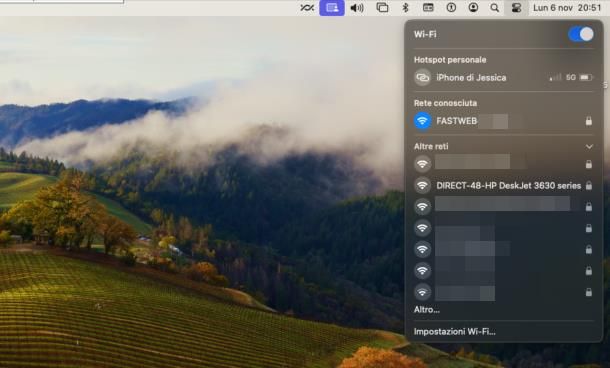
Task: Click Wi-Fi icon beside DIRECT-48-HP DeskJet
Action: 422,186
